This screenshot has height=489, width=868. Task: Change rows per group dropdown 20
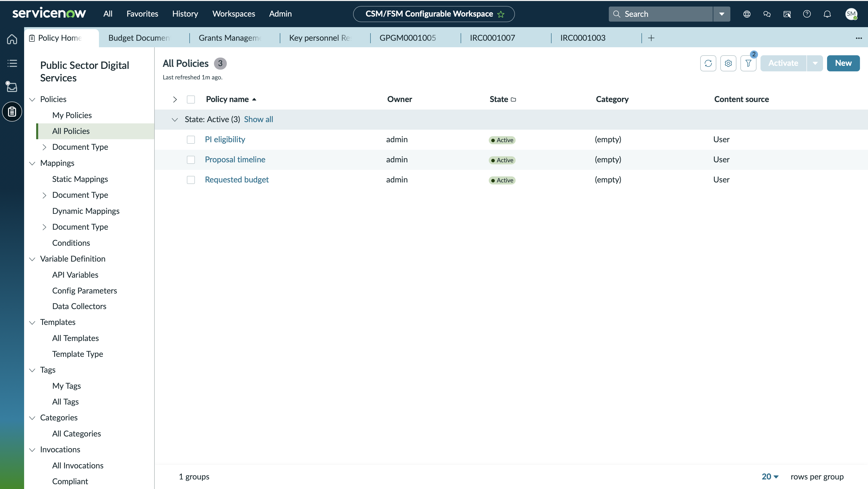(770, 476)
